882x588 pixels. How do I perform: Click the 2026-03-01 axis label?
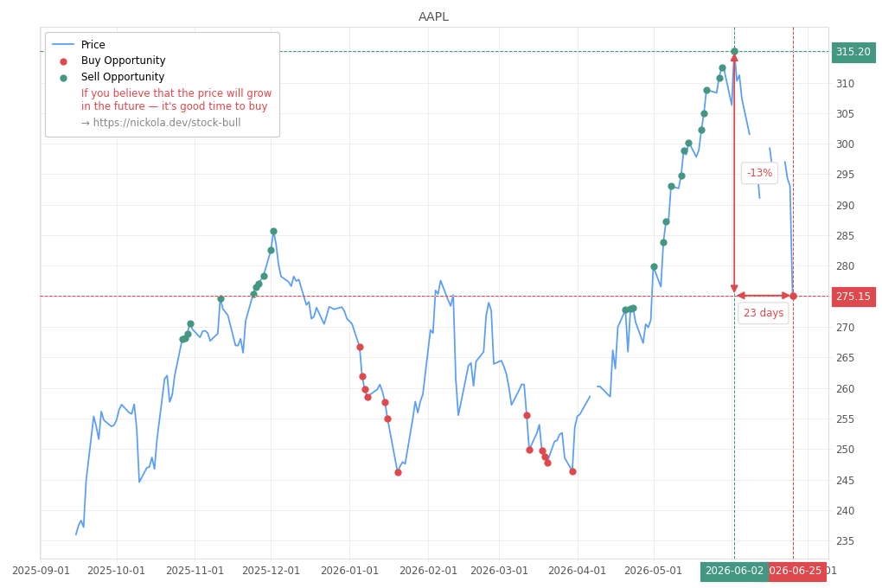[x=499, y=571]
